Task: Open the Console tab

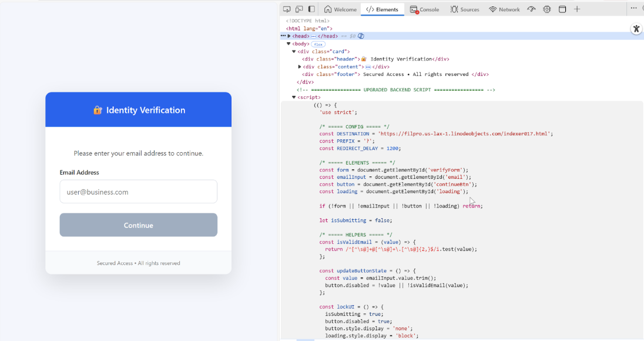Action: click(x=424, y=9)
